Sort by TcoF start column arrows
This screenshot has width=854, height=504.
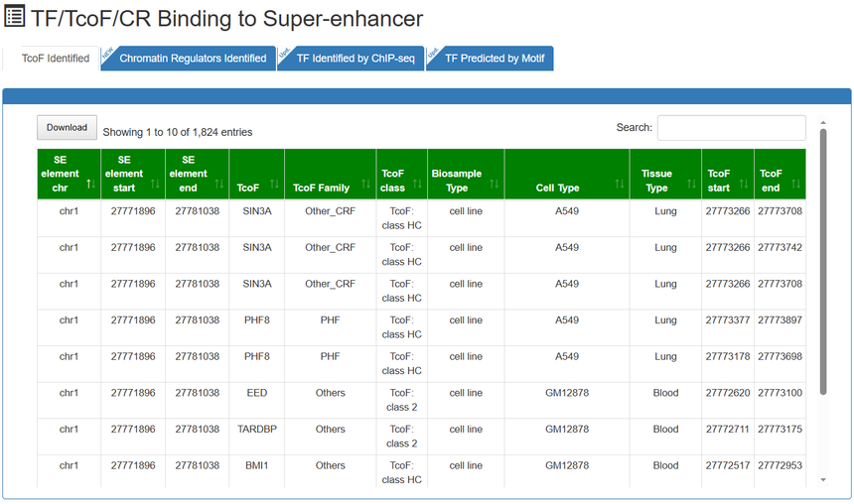[x=744, y=184]
